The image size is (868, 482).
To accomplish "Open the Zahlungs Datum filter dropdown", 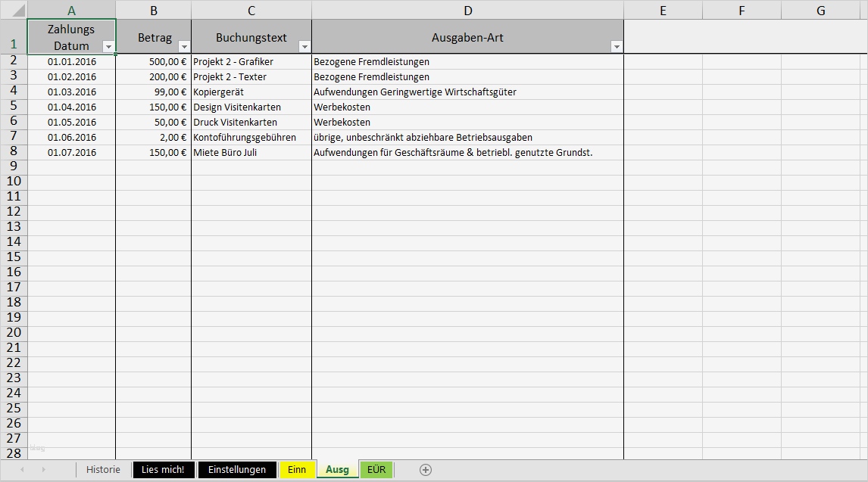I will 108,46.
